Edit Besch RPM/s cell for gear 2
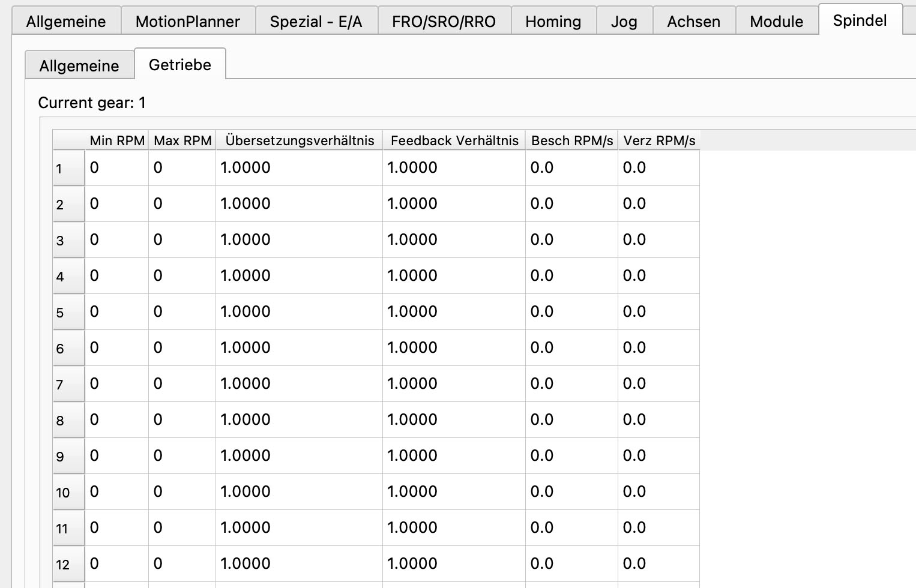The image size is (916, 588). coord(571,204)
